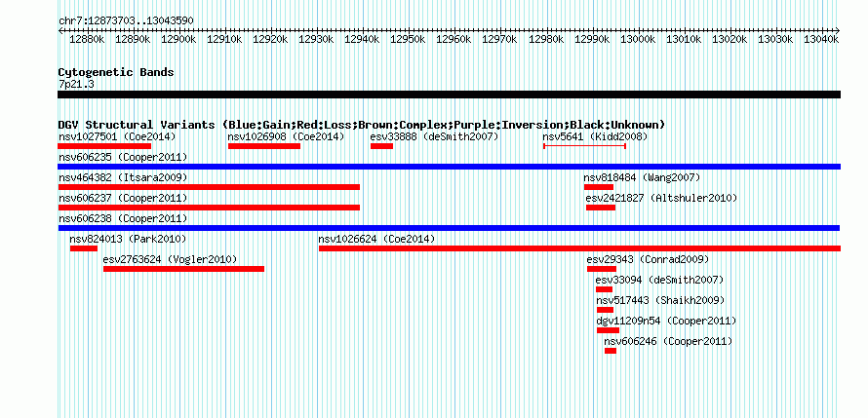This screenshot has height=418, width=868.
Task: Click the 12960k ruler tick label
Action: [454, 40]
